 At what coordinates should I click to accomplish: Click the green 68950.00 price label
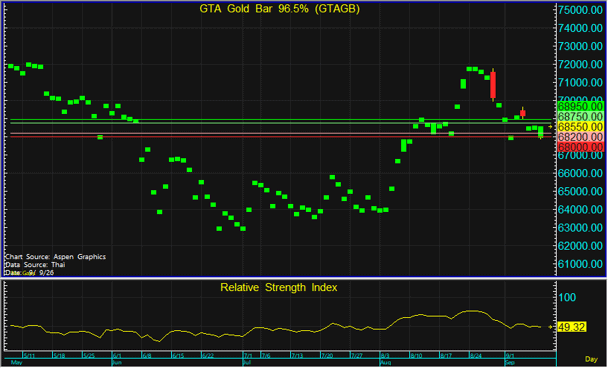580,106
